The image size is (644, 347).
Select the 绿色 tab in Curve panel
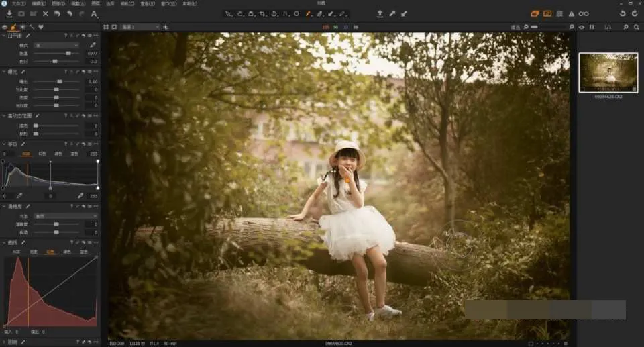67,252
